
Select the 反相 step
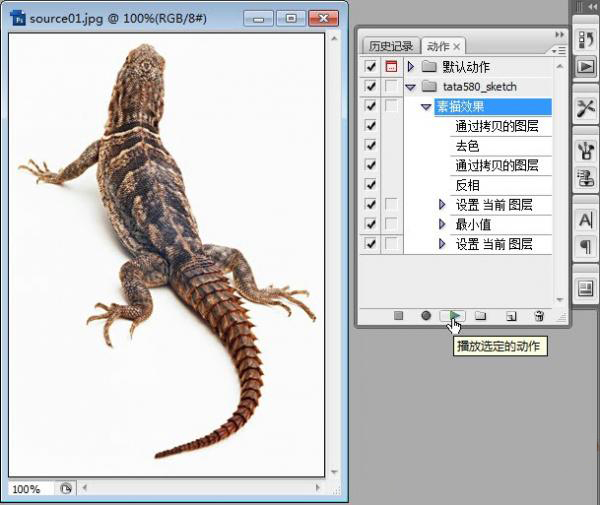(x=501, y=185)
